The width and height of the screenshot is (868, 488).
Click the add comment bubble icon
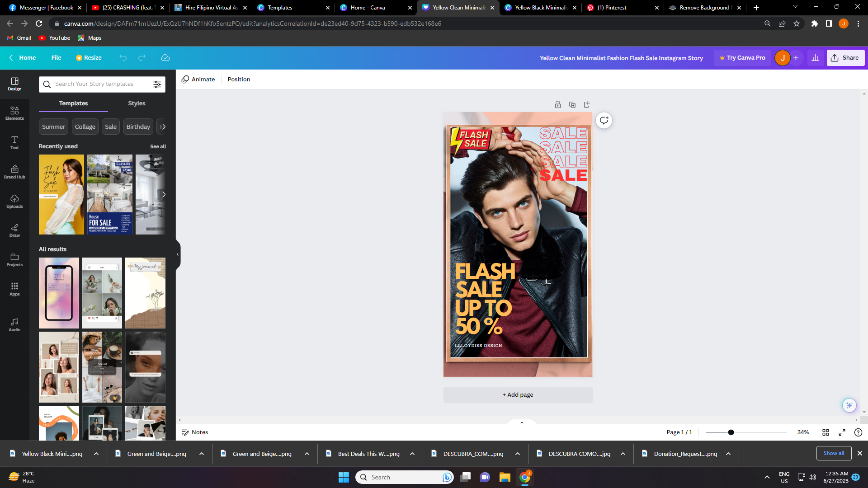604,120
